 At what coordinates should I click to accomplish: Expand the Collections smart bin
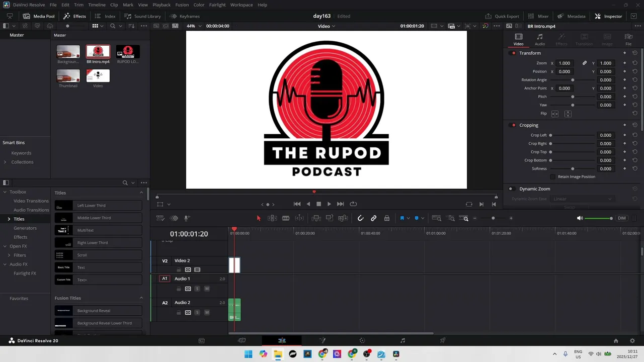[x=5, y=162]
